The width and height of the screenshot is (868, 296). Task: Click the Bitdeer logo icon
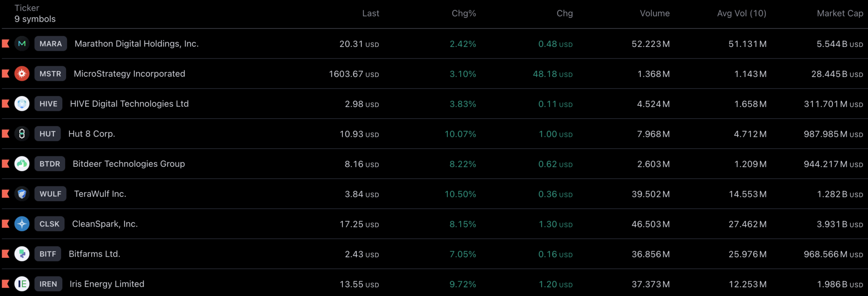click(x=22, y=164)
